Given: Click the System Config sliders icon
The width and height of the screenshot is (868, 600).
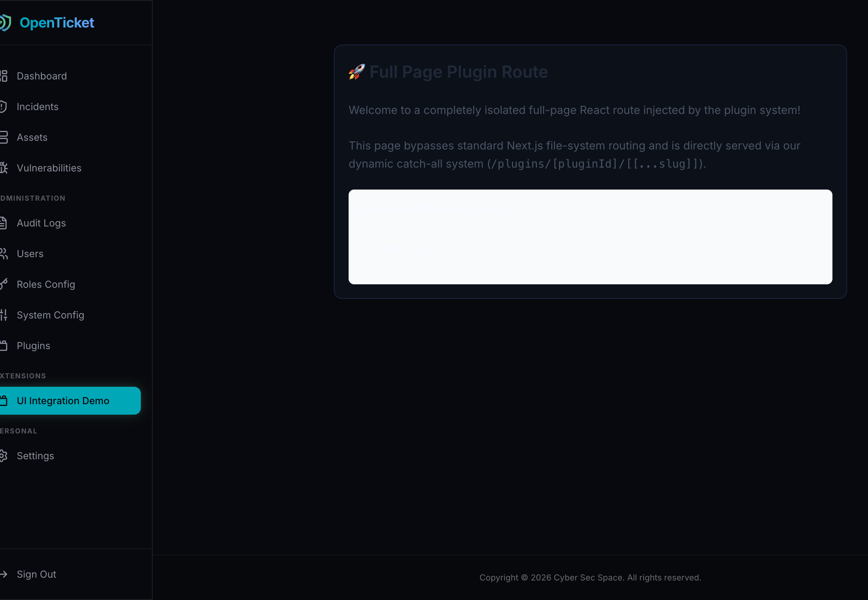Looking at the screenshot, I should click(3, 315).
